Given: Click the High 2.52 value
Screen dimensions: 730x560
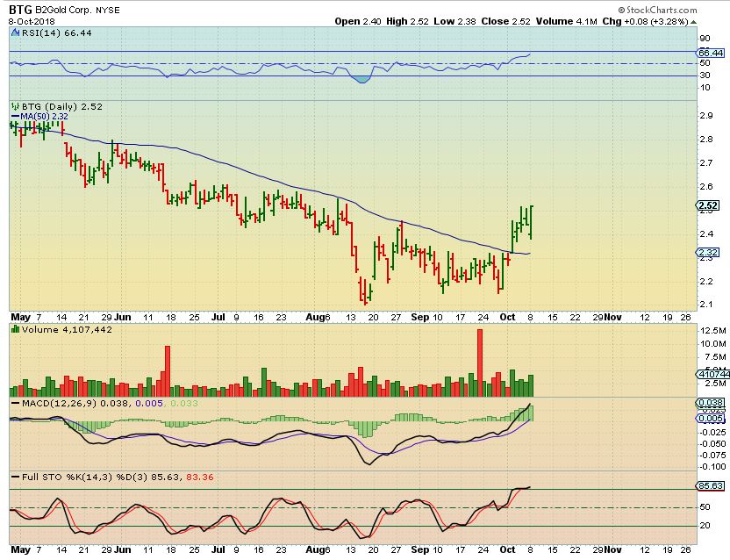Looking at the screenshot, I should [x=407, y=21].
